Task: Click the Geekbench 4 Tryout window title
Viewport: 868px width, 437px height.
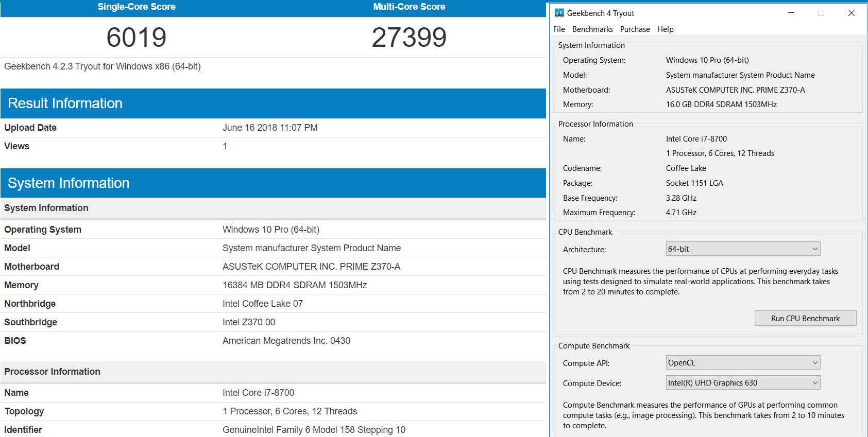Action: click(601, 13)
